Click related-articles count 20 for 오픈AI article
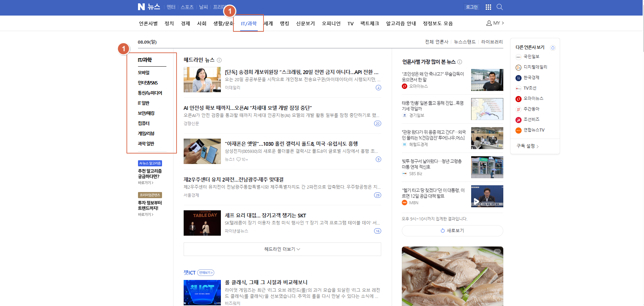The image size is (644, 306). pyautogui.click(x=377, y=123)
